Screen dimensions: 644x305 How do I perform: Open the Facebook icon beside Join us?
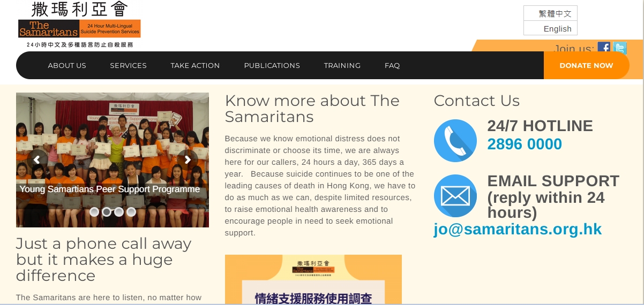(604, 47)
